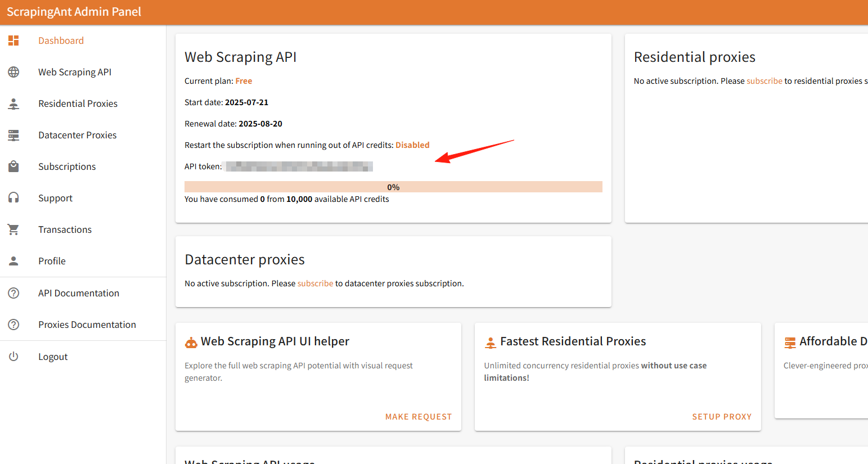Image resolution: width=868 pixels, height=464 pixels.
Task: Click subscribe link under Residential proxies
Action: pyautogui.click(x=764, y=81)
